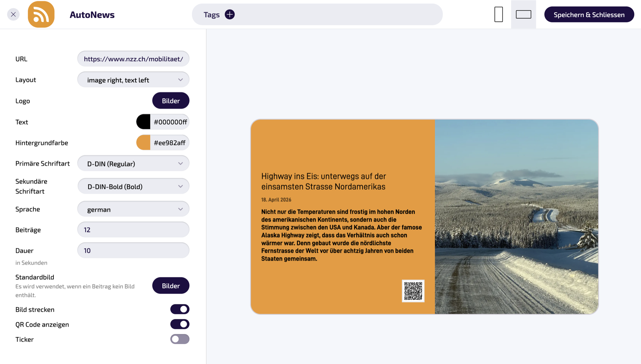The height and width of the screenshot is (364, 641).
Task: Open the Sekundäre Schriftart dropdown
Action: coord(133,187)
